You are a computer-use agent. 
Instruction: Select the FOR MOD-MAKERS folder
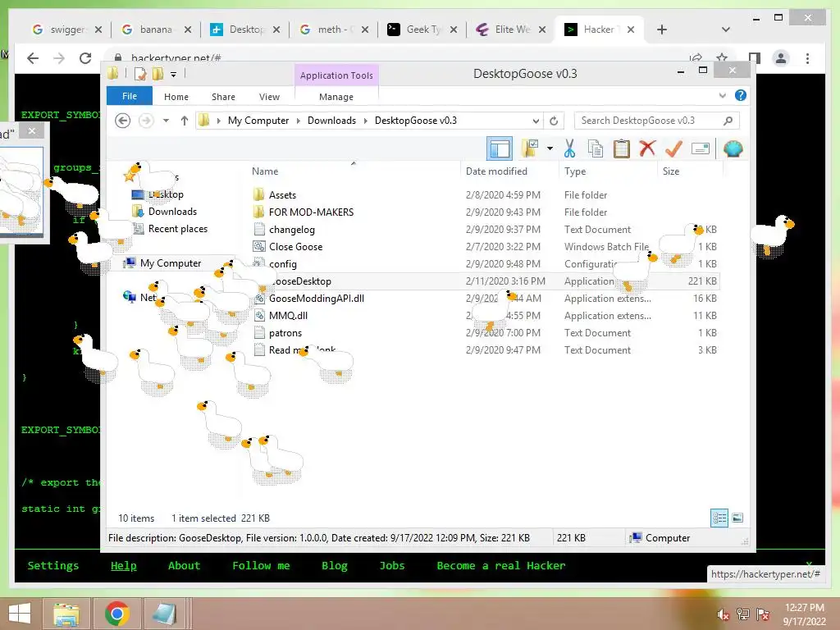click(311, 212)
